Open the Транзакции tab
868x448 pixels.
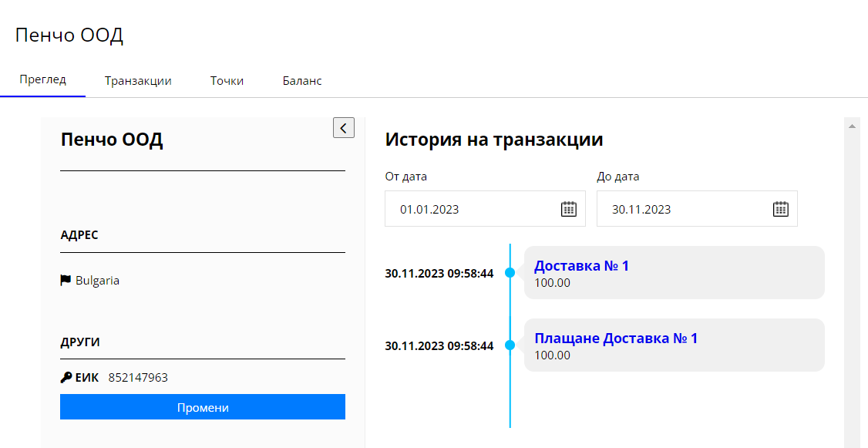tap(138, 81)
